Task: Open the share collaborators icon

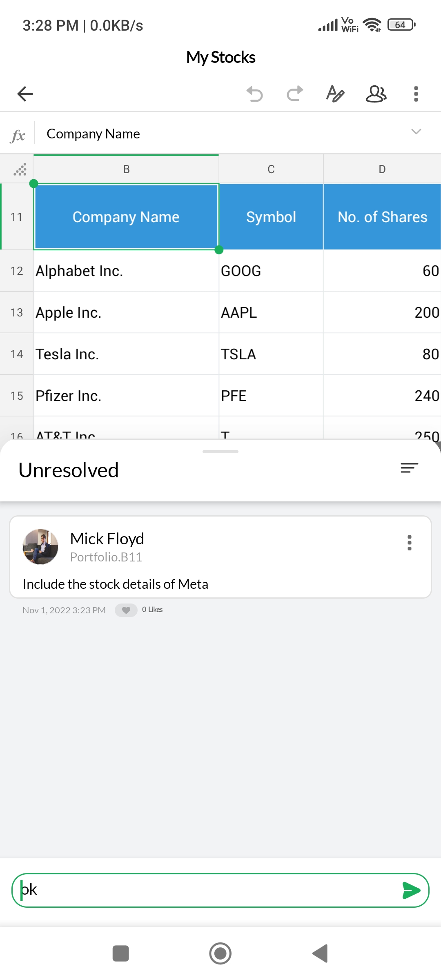Action: 376,94
